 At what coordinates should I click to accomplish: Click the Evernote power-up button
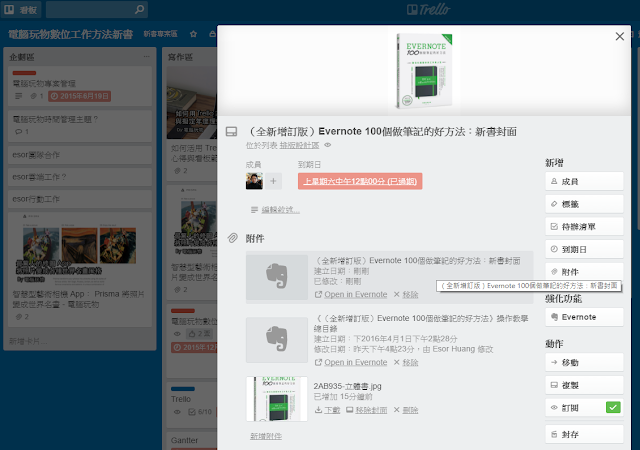click(x=584, y=317)
